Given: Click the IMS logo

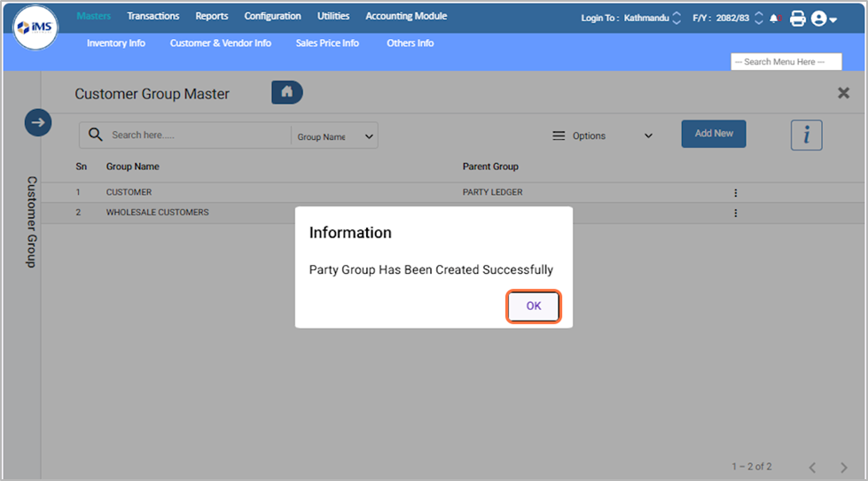Looking at the screenshot, I should 35,27.
